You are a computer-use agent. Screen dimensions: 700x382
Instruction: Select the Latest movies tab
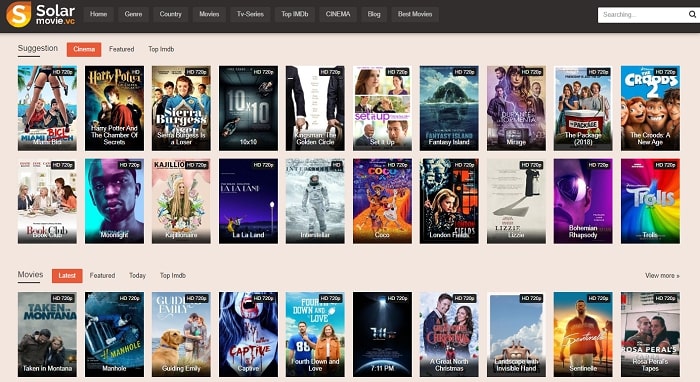67,275
